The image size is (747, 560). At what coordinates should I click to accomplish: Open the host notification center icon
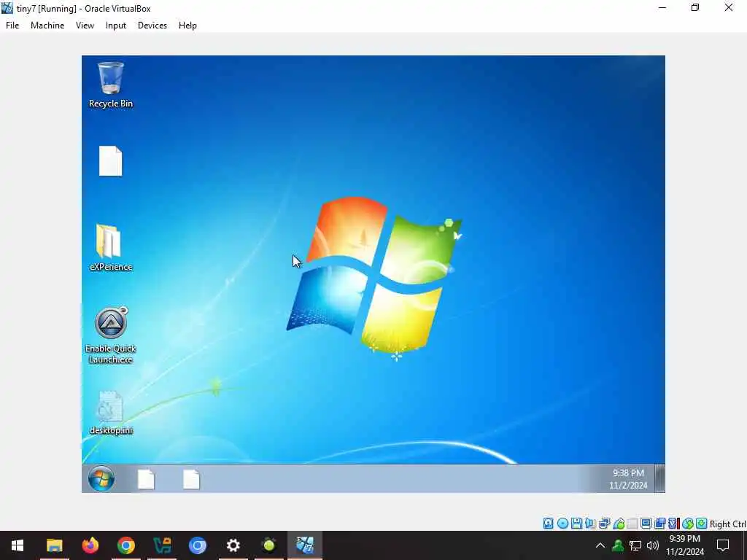[723, 545]
